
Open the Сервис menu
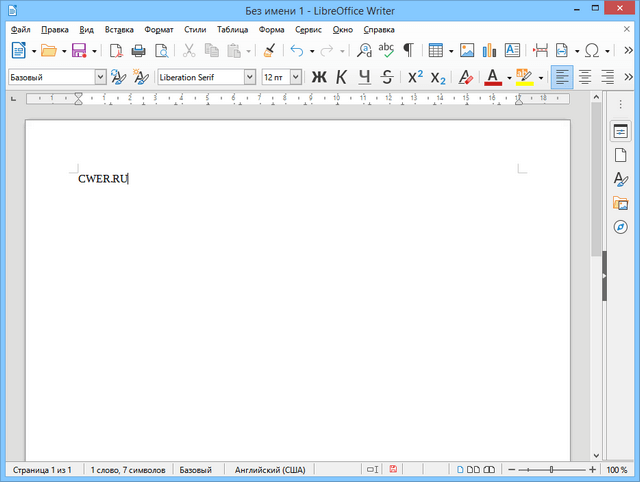[x=309, y=30]
